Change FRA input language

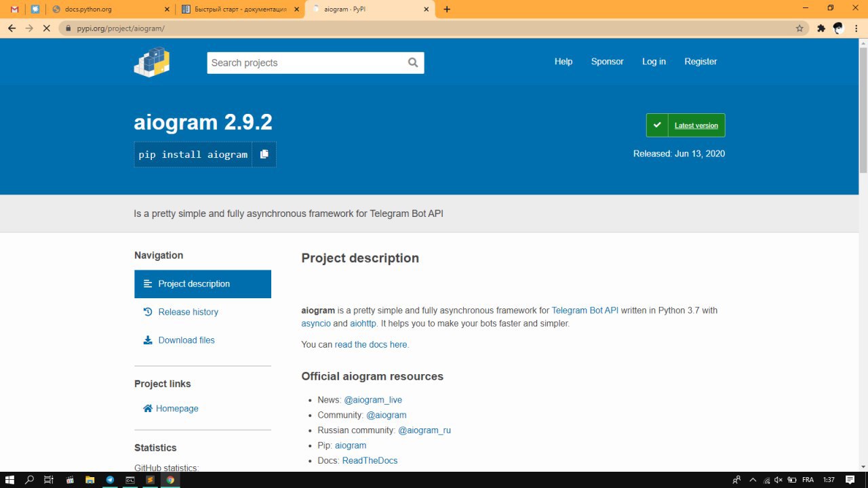[x=808, y=480]
